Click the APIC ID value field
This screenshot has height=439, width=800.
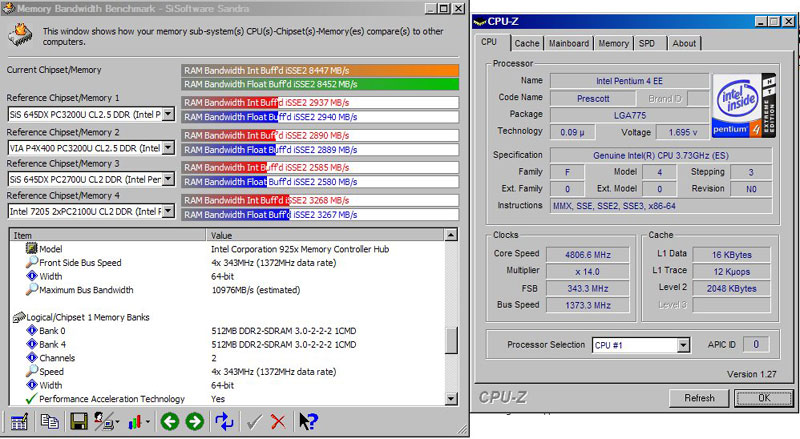[756, 345]
